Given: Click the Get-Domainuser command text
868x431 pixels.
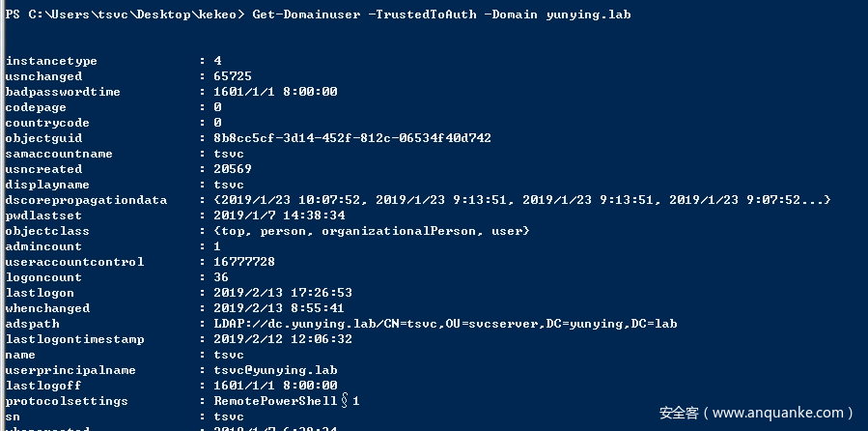Looking at the screenshot, I should [306, 14].
